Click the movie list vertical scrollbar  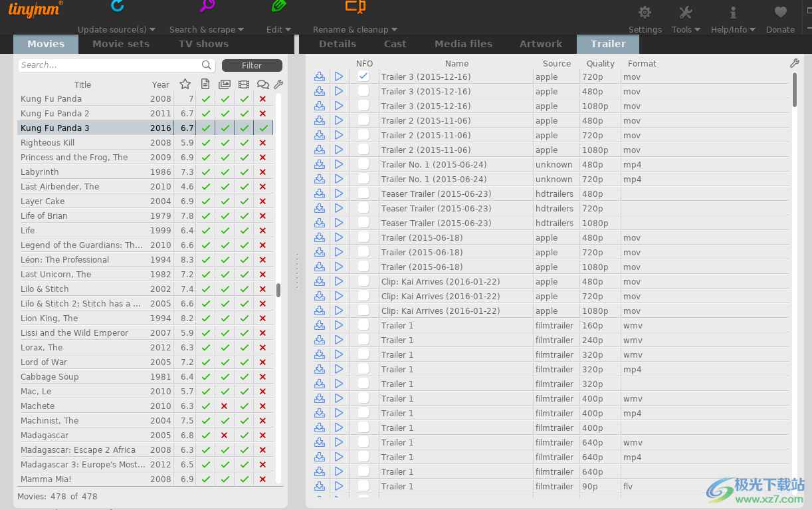[278, 290]
